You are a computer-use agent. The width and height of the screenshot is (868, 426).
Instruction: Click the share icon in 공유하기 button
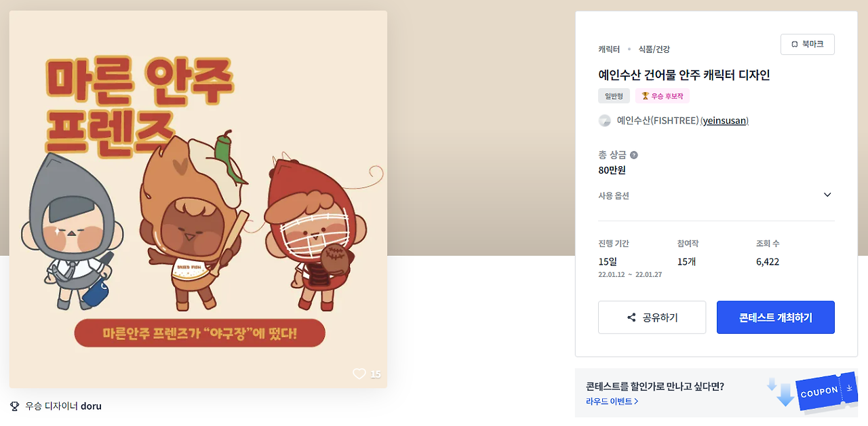(631, 317)
